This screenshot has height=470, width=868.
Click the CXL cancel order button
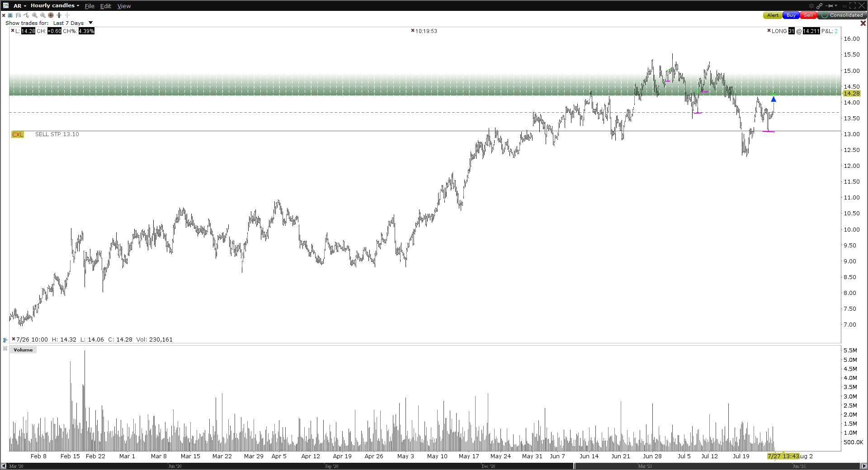(x=18, y=134)
